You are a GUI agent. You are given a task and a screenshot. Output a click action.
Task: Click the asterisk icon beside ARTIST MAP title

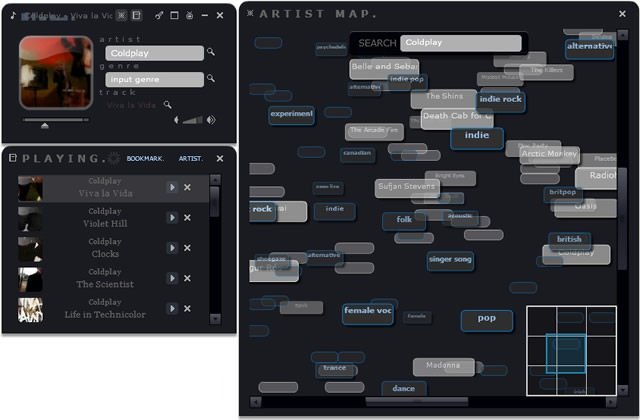pos(250,13)
